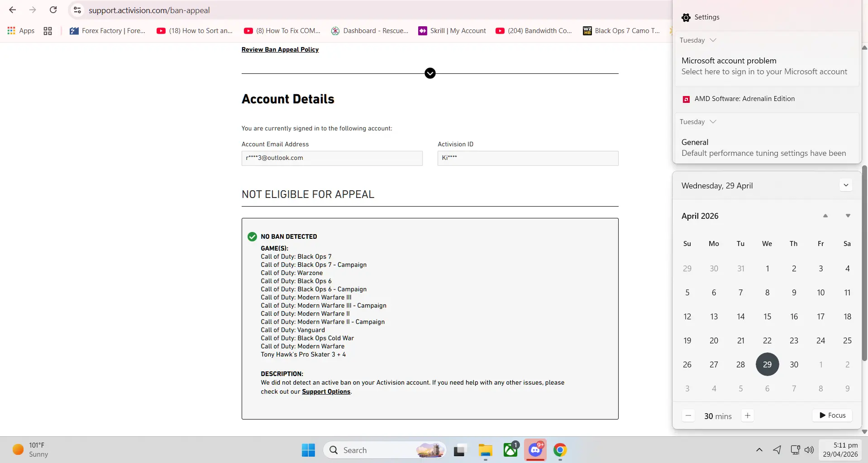The height and width of the screenshot is (463, 868).
Task: Reload the Activision ban appeal page
Action: tap(53, 10)
